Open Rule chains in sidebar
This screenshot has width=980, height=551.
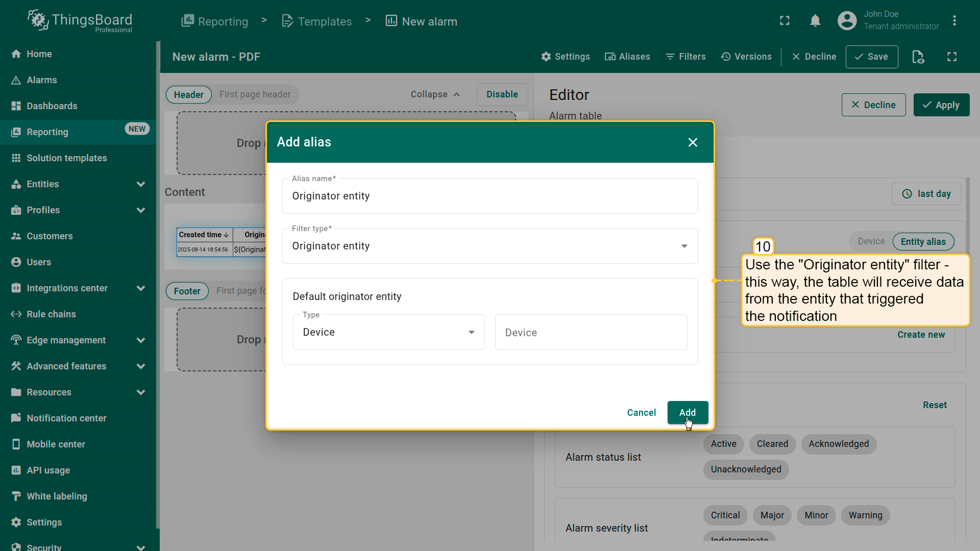click(x=51, y=314)
